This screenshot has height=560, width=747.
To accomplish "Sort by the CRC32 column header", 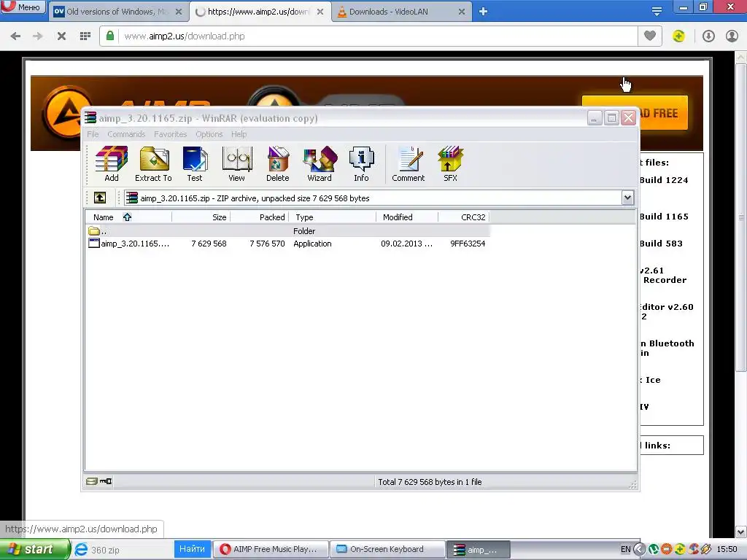I will 463,217.
